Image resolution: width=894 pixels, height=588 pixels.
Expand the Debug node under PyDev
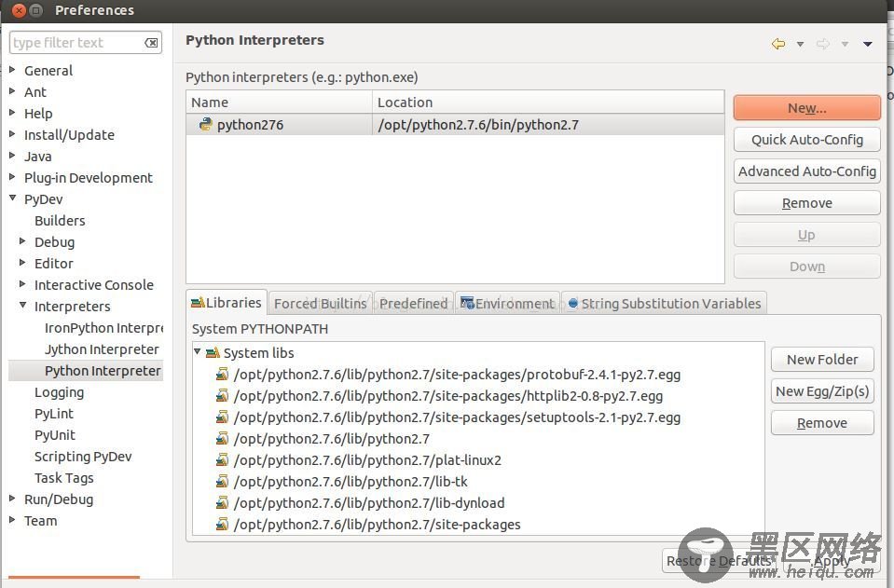pos(22,241)
